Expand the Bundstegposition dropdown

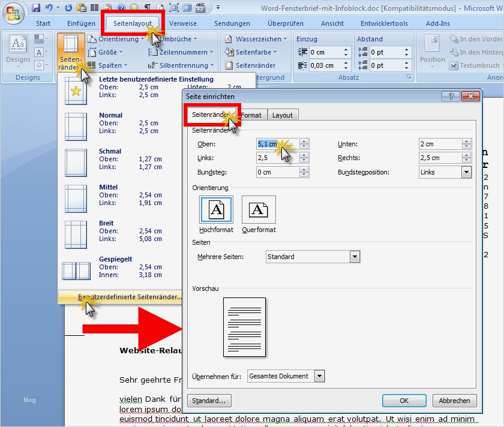(x=466, y=172)
